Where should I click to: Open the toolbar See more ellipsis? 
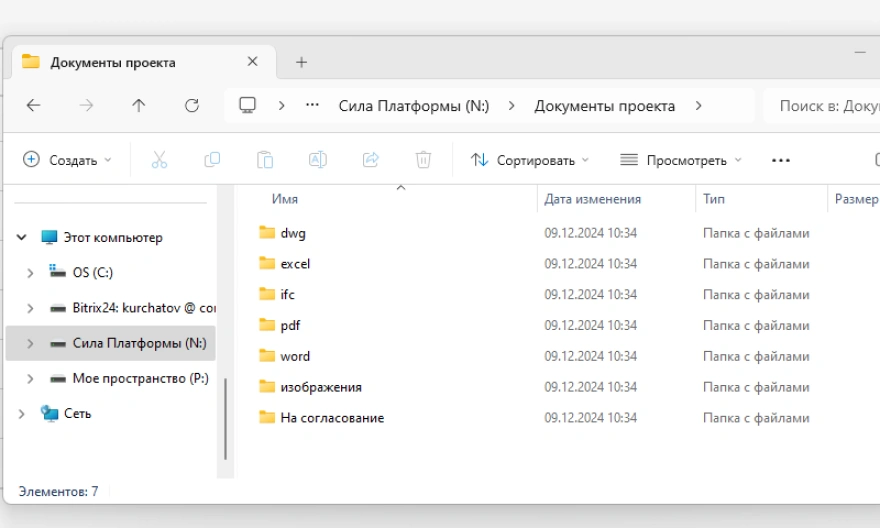click(781, 160)
